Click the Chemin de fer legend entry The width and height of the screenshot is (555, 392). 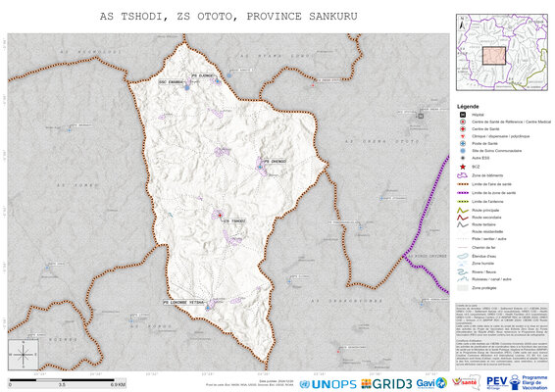coord(482,248)
